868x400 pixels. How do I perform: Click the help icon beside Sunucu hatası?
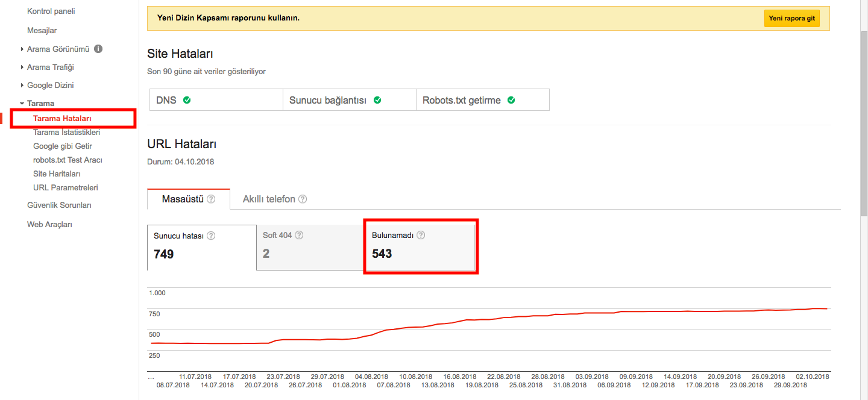point(211,236)
